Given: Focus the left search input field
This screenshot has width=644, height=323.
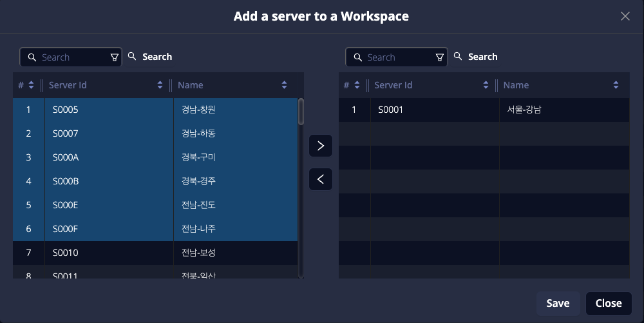Looking at the screenshot, I should 71,57.
